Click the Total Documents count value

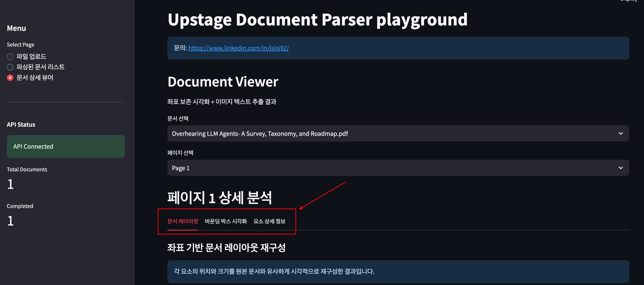10,184
